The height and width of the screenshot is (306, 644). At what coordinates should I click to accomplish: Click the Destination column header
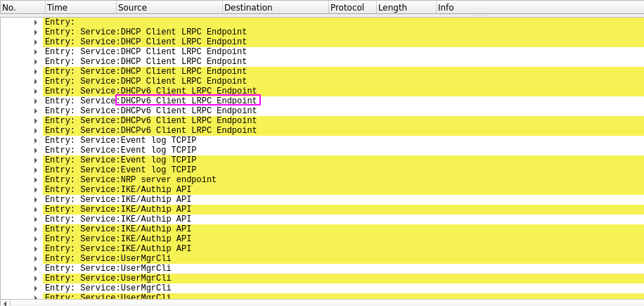point(274,8)
